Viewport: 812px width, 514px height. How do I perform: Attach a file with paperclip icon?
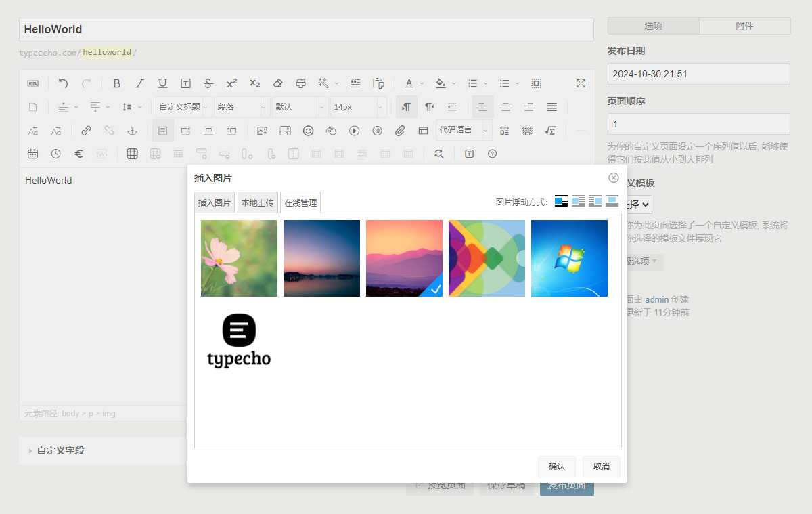[400, 131]
